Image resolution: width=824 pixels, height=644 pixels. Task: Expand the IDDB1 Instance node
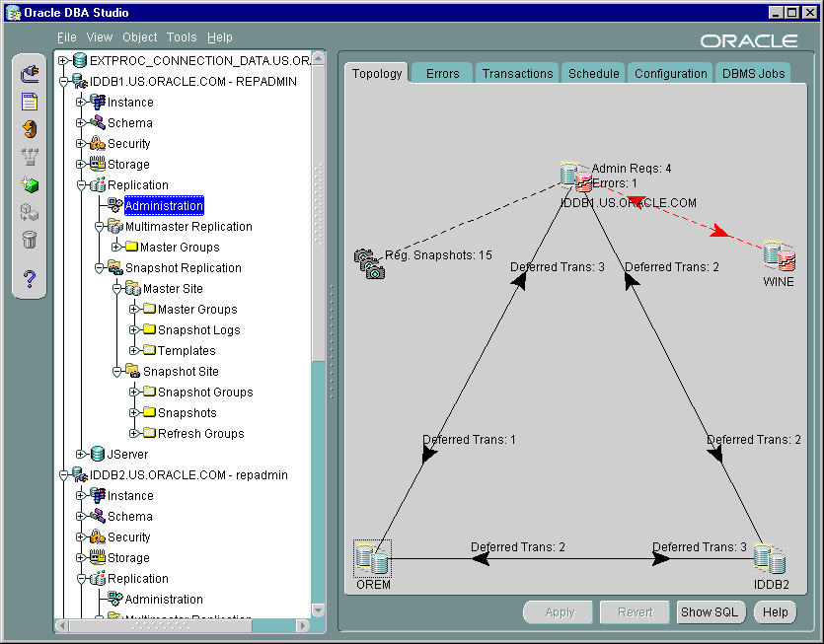click(80, 102)
